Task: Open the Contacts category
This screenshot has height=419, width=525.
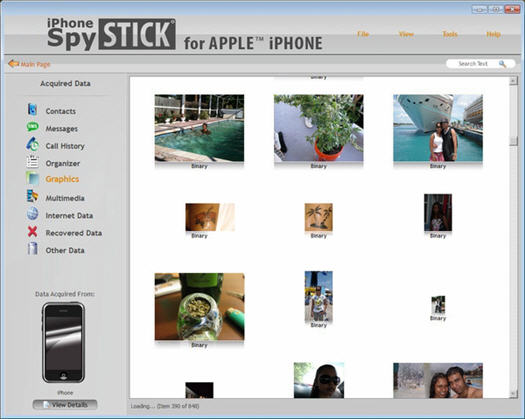Action: 61,111
